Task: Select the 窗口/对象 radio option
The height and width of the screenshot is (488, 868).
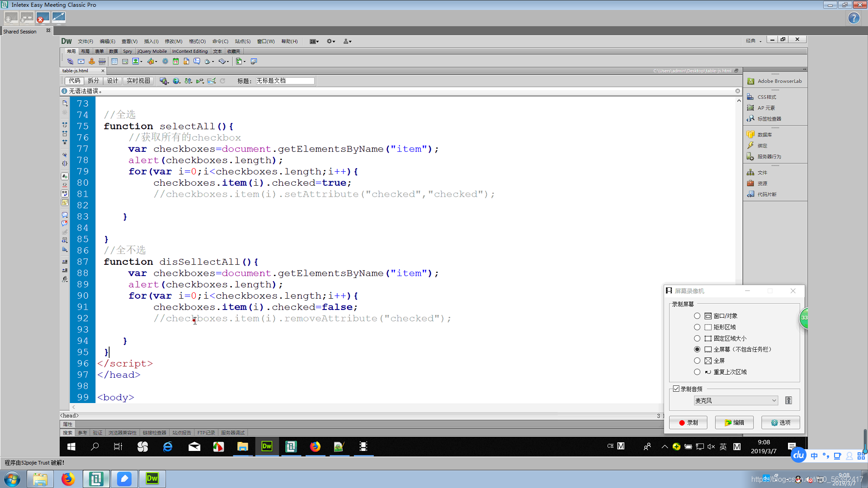Action: tap(697, 316)
